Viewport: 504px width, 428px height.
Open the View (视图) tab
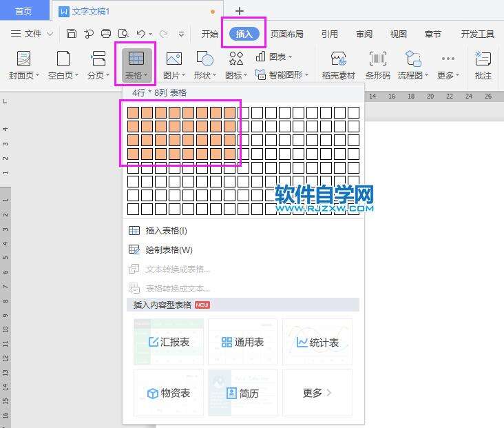pyautogui.click(x=398, y=34)
